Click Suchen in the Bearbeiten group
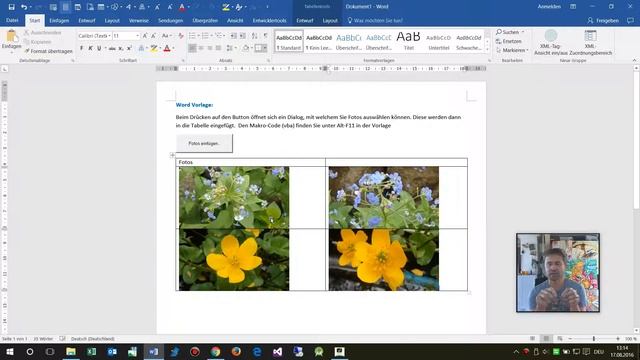 508,32
